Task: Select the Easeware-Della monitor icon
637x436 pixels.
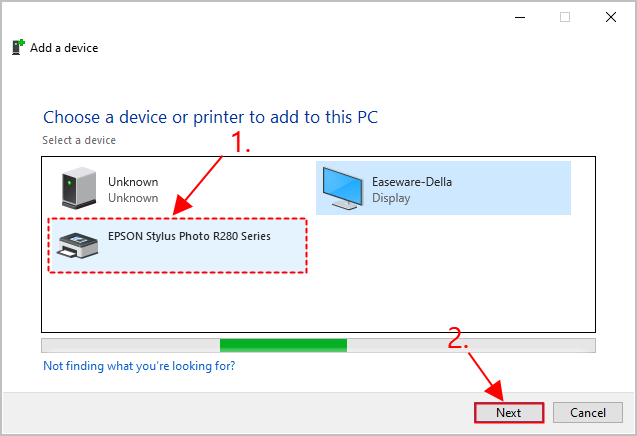Action: [342, 188]
